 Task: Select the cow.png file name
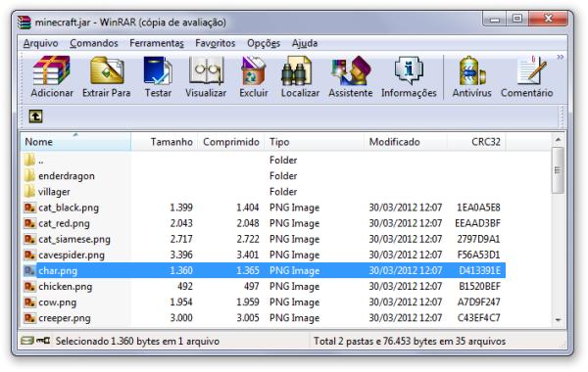[x=58, y=302]
